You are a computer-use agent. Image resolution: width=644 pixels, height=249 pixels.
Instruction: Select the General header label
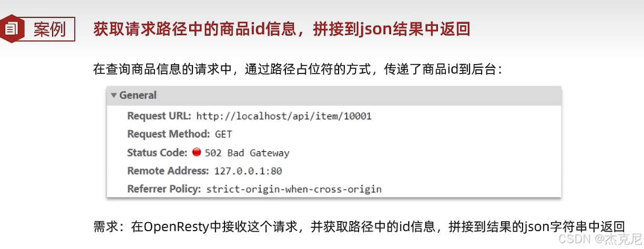[138, 96]
